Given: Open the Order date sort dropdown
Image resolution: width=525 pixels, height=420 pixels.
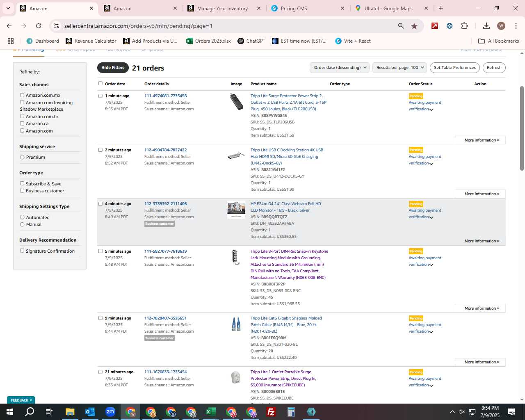Looking at the screenshot, I should coord(340,68).
